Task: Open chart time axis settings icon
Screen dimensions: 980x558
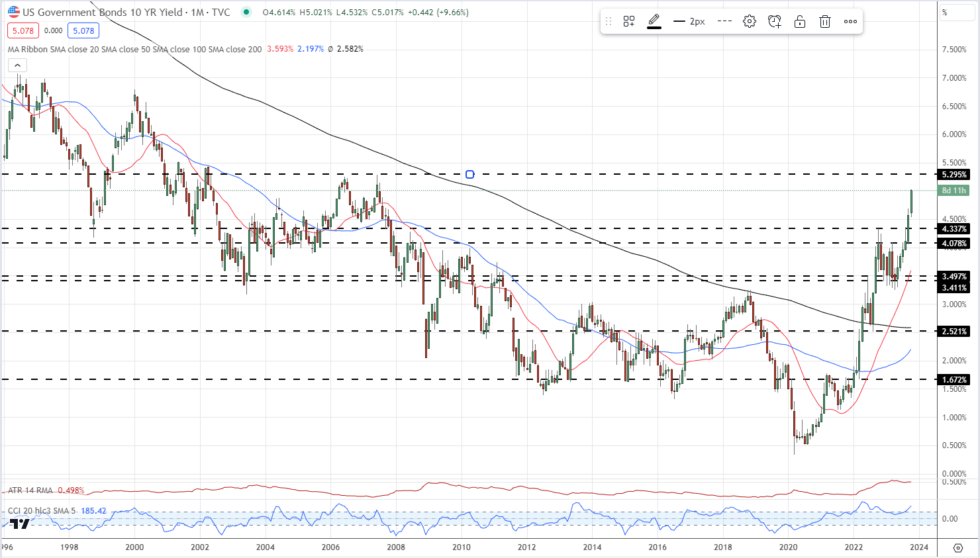Action: pyautogui.click(x=957, y=547)
